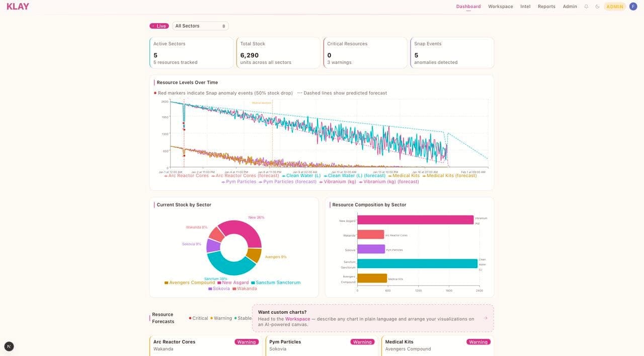The height and width of the screenshot is (356, 644).
Task: Toggle the Live indicator pill
Action: 159,26
